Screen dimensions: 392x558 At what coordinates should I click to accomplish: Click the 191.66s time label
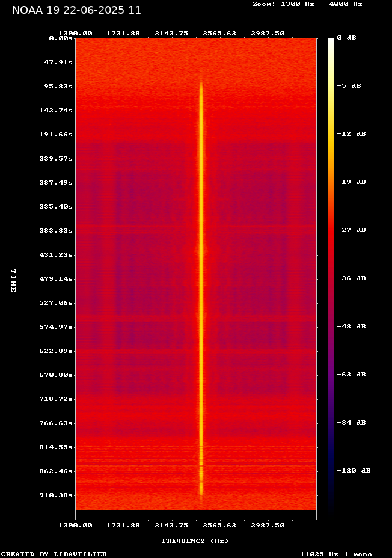[x=56, y=135]
